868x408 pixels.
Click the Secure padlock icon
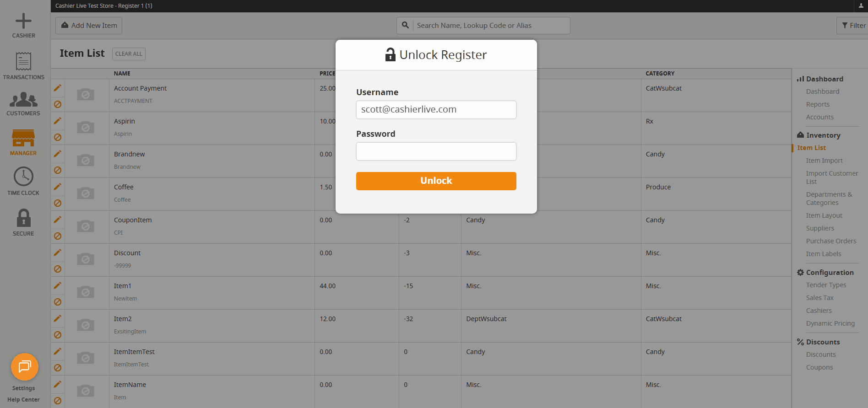23,219
